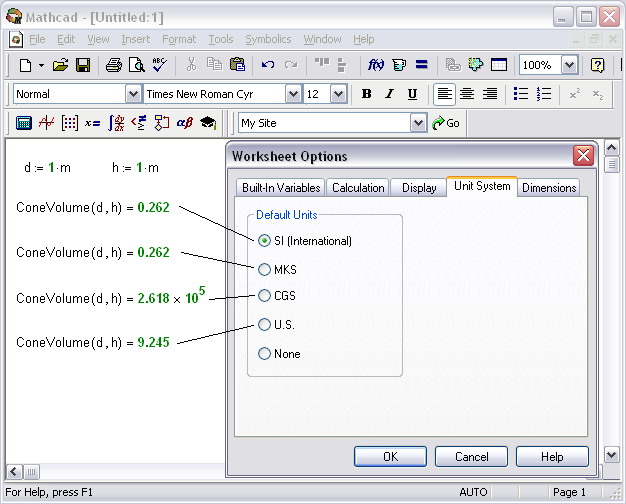Switch to Dimensions tab
The height and width of the screenshot is (504, 626).
pyautogui.click(x=549, y=188)
